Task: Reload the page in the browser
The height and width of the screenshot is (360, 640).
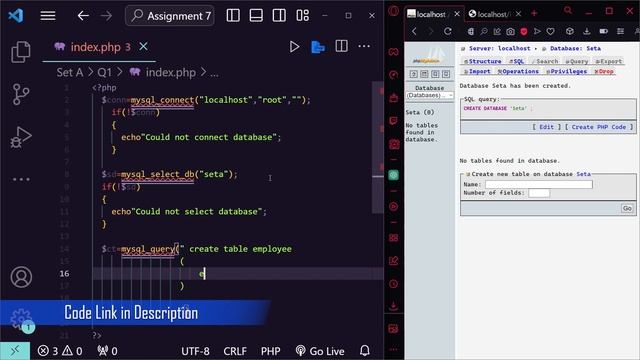Action: (447, 31)
